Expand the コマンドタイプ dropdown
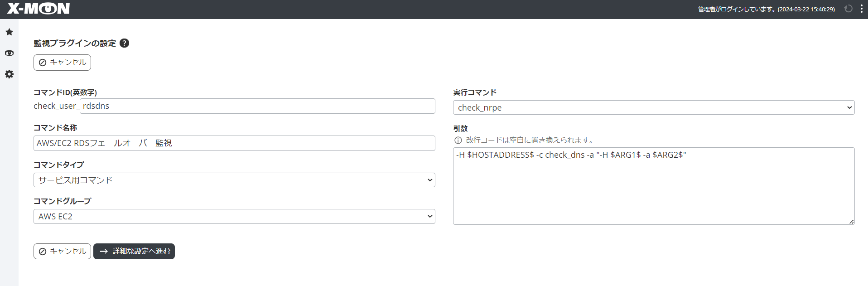Screen dimensions: 868x286 pyautogui.click(x=234, y=180)
